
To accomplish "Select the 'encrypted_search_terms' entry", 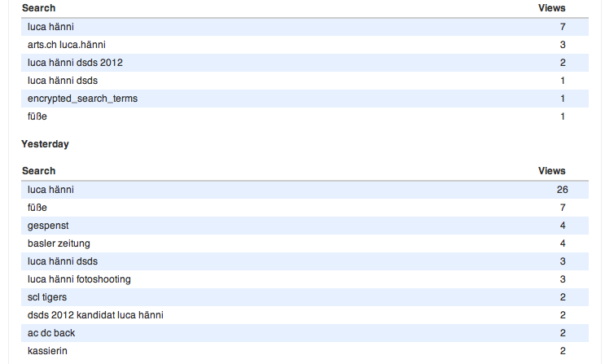I will pyautogui.click(x=82, y=99).
